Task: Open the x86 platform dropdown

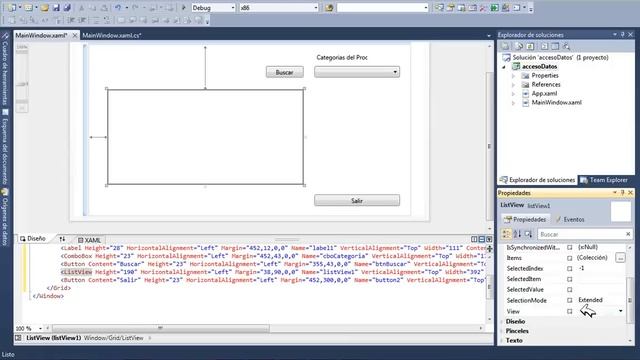Action: [316, 8]
